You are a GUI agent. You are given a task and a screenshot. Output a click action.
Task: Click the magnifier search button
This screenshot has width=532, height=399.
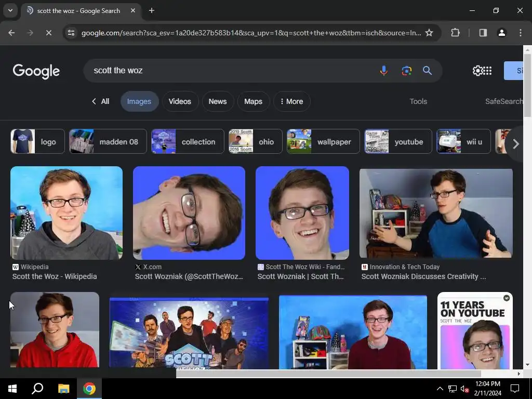tap(427, 71)
